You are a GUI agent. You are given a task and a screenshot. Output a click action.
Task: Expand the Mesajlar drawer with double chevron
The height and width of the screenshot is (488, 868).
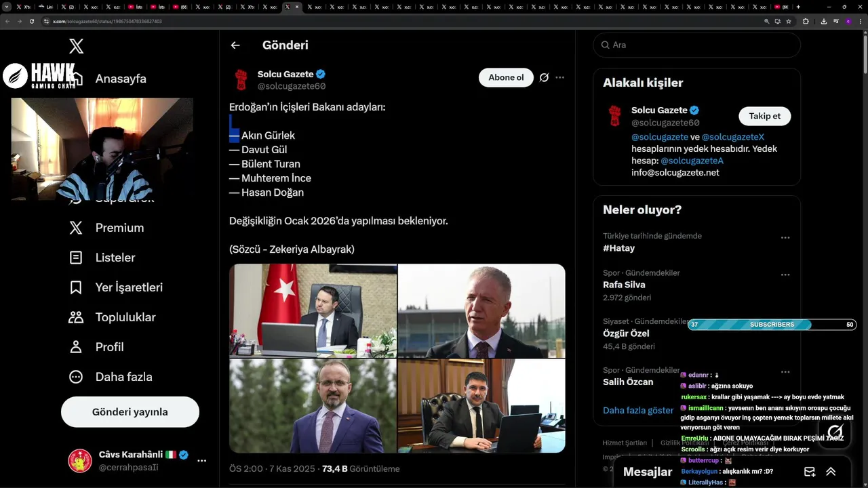pyautogui.click(x=831, y=472)
